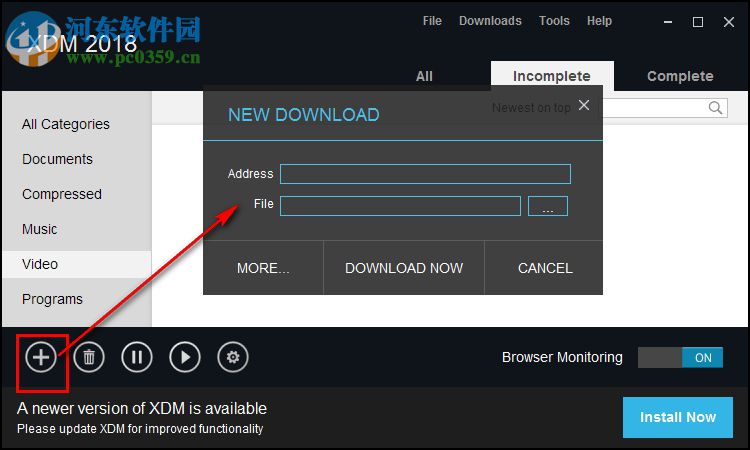Resume downloads with the play icon
The width and height of the screenshot is (750, 450).
pyautogui.click(x=185, y=357)
